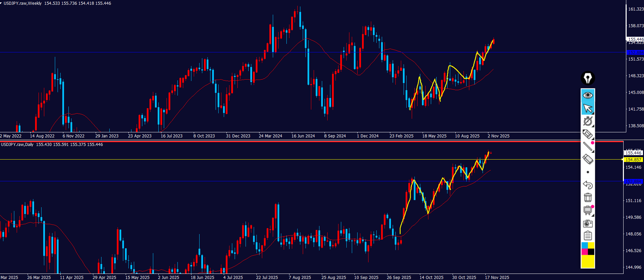Pick the cyan color swatch
The image size is (644, 280).
584,245
